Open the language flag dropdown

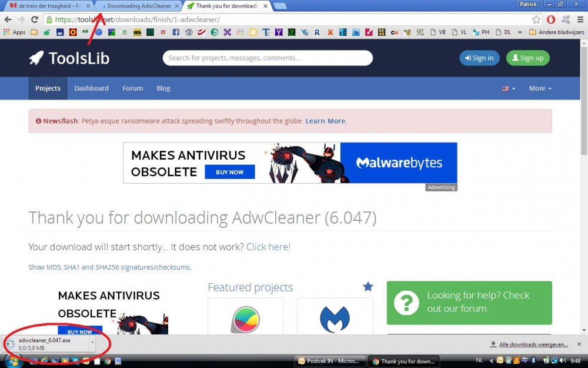tap(506, 88)
